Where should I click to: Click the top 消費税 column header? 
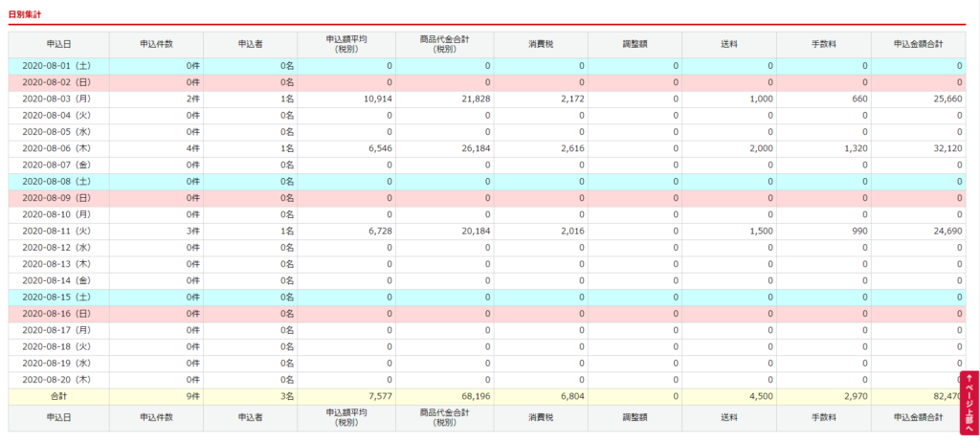click(541, 45)
